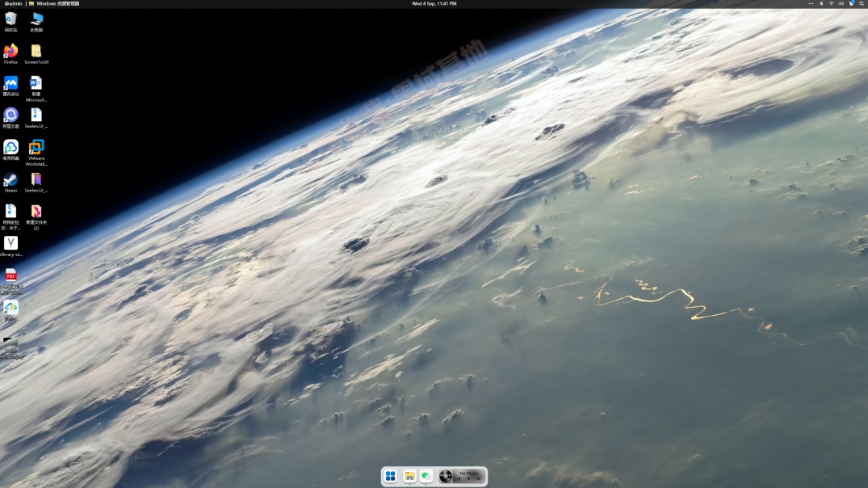The image size is (868, 488).
Task: Open the This PC computer icon
Action: click(x=36, y=22)
